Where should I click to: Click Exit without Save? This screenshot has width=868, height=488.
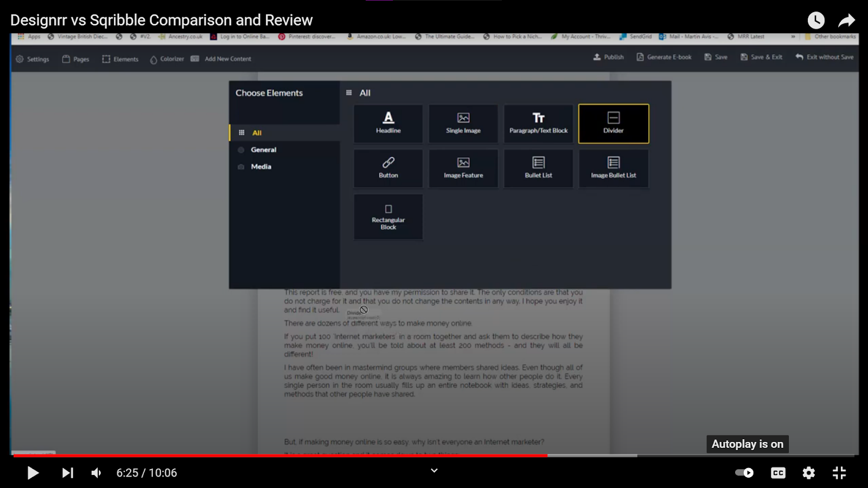click(825, 57)
